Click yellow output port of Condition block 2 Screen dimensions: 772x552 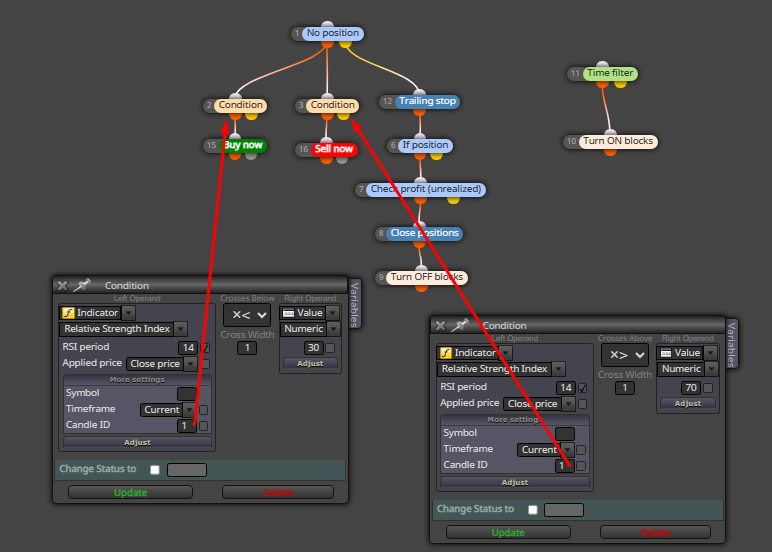(252, 117)
